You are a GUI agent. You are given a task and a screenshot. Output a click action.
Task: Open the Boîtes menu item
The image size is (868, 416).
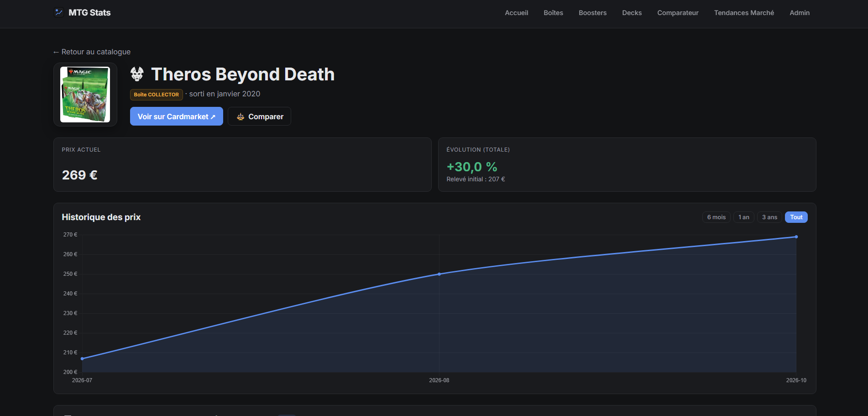(x=553, y=13)
